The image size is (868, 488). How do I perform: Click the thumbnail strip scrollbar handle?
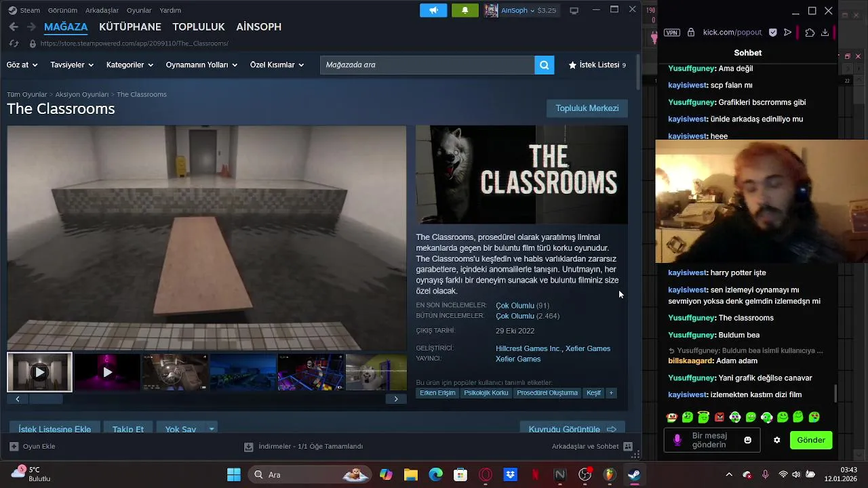point(45,399)
